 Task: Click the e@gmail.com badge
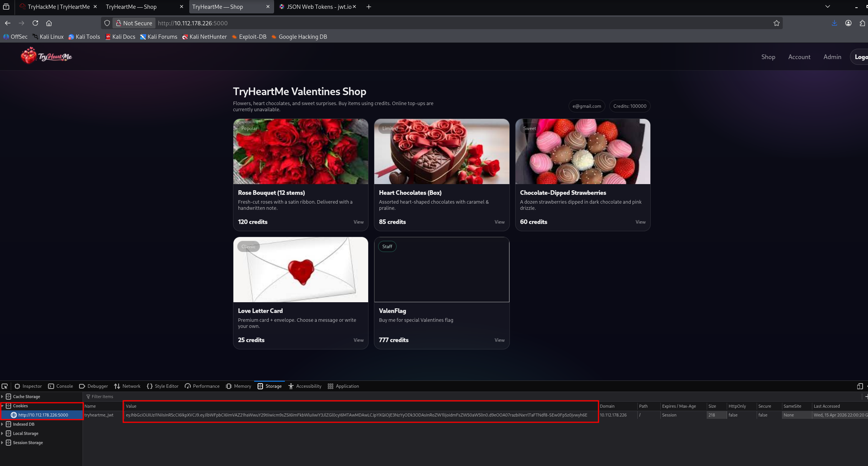587,106
